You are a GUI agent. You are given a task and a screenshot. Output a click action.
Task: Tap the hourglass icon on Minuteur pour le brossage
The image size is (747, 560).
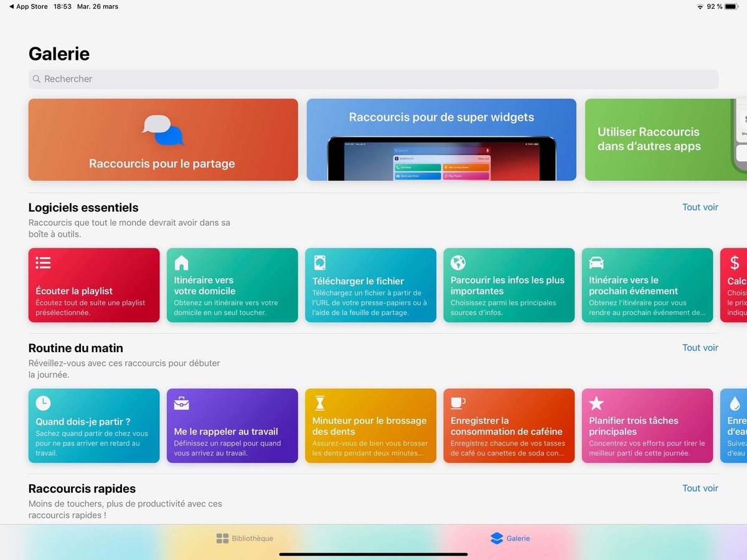coord(320,403)
